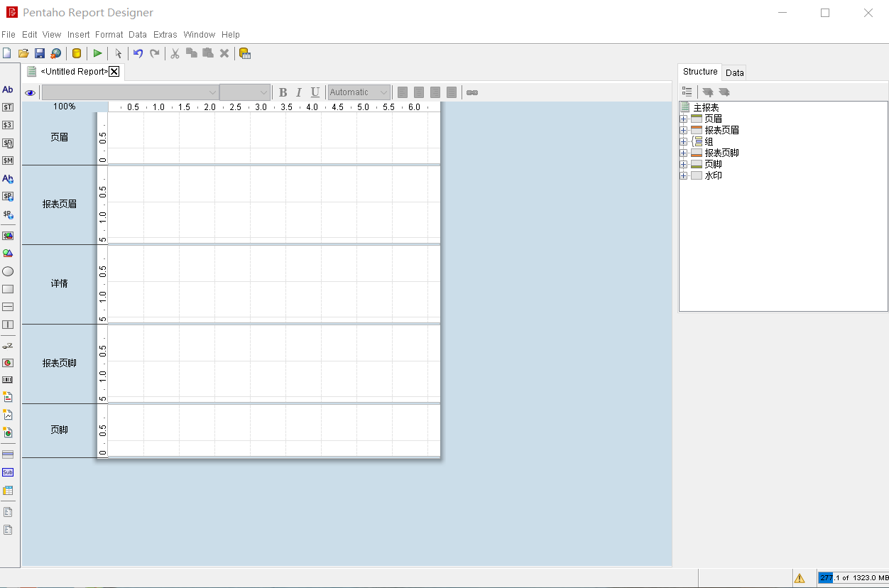Image resolution: width=889 pixels, height=588 pixels.
Task: Click the hyperlink chain icon
Action: click(x=472, y=92)
